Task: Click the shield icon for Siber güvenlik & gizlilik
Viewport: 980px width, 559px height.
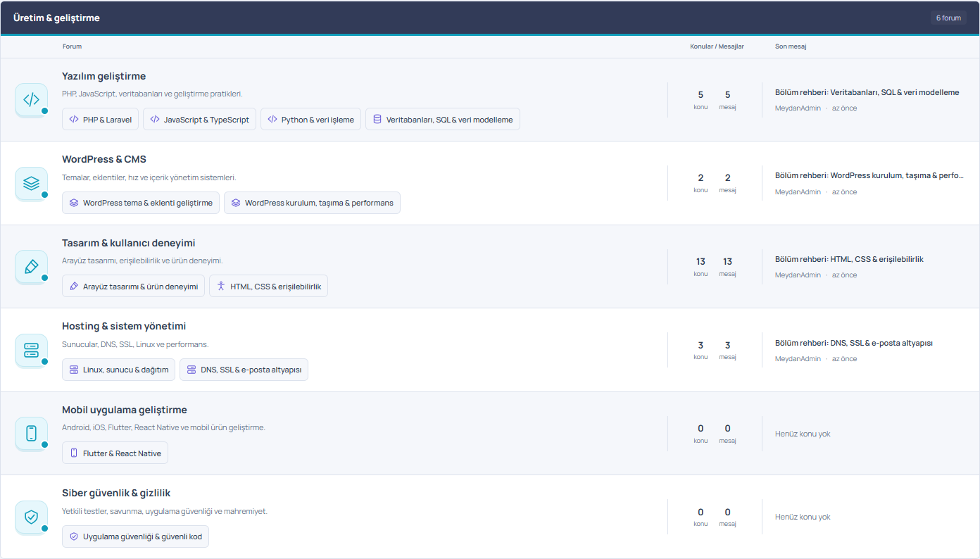Action: click(31, 517)
